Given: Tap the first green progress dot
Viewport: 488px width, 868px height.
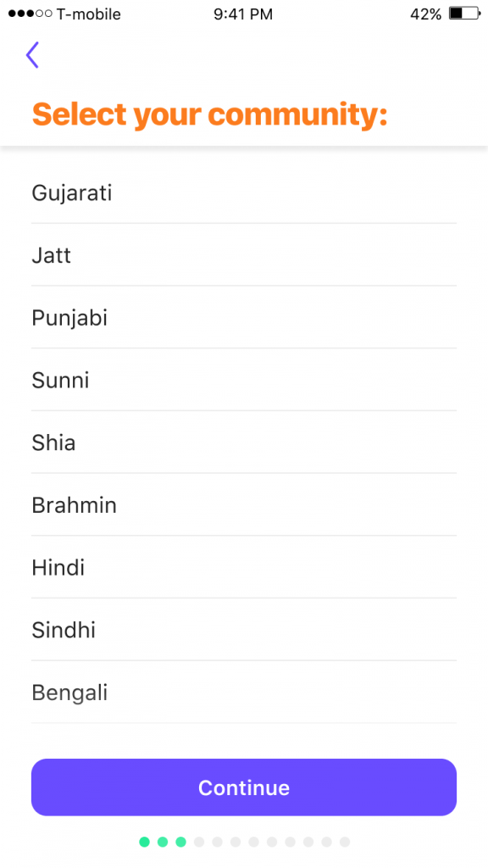Looking at the screenshot, I should 144,842.
